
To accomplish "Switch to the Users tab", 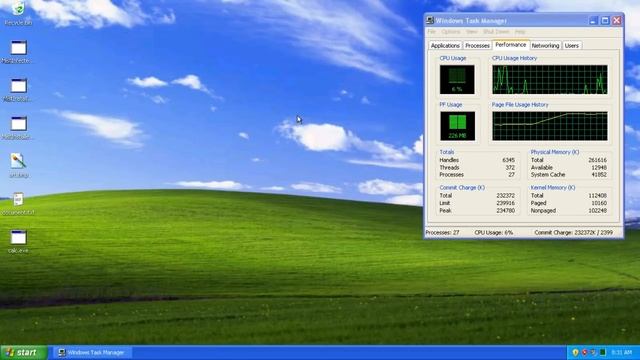I will click(572, 46).
